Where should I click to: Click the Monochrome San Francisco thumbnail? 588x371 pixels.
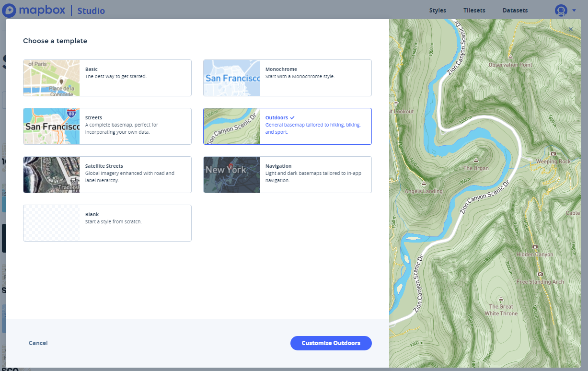(x=231, y=78)
